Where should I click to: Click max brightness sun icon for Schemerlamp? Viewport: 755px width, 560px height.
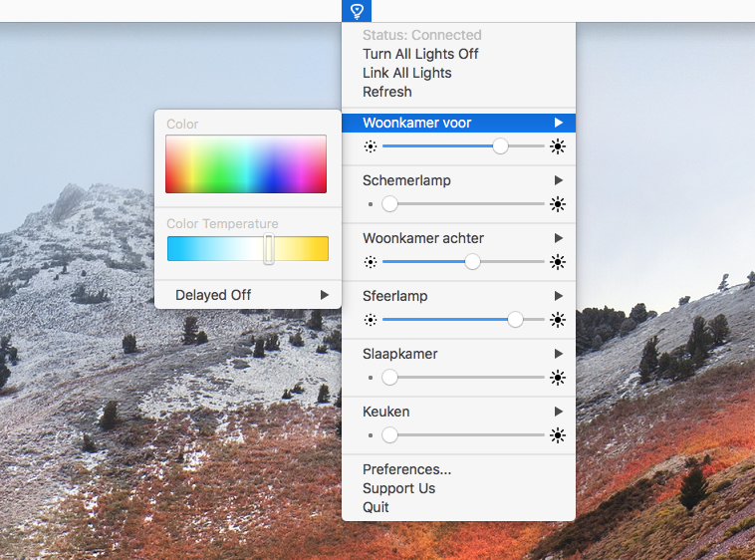pos(558,204)
